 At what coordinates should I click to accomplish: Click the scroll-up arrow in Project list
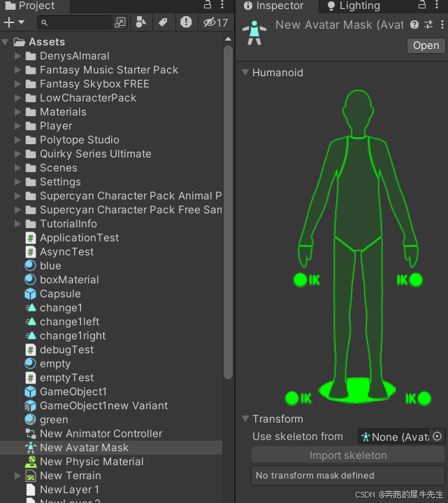coord(228,39)
